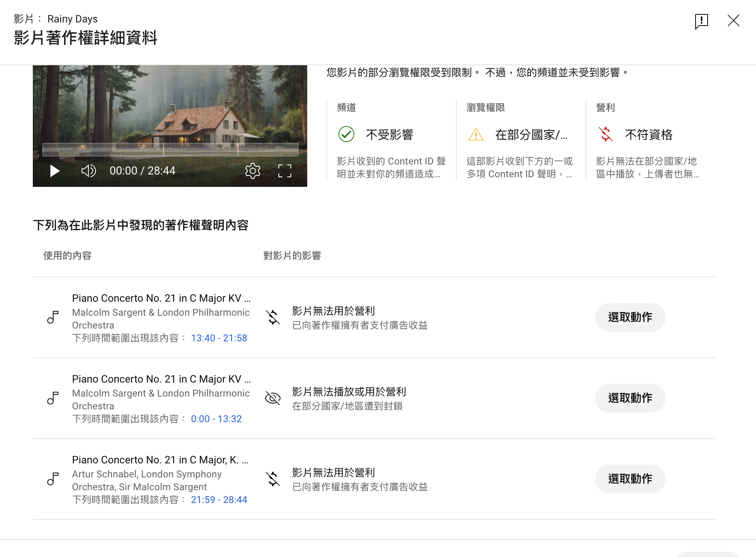
Task: Click the blocked eye icon in second claim
Action: [273, 398]
